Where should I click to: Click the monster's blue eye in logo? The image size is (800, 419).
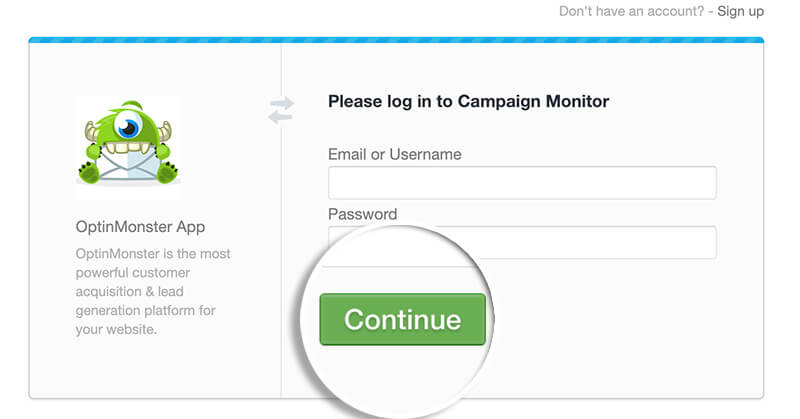coord(128,126)
